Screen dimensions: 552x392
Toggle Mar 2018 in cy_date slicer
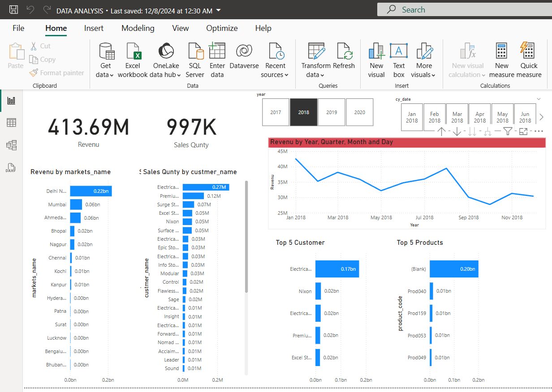coord(457,117)
